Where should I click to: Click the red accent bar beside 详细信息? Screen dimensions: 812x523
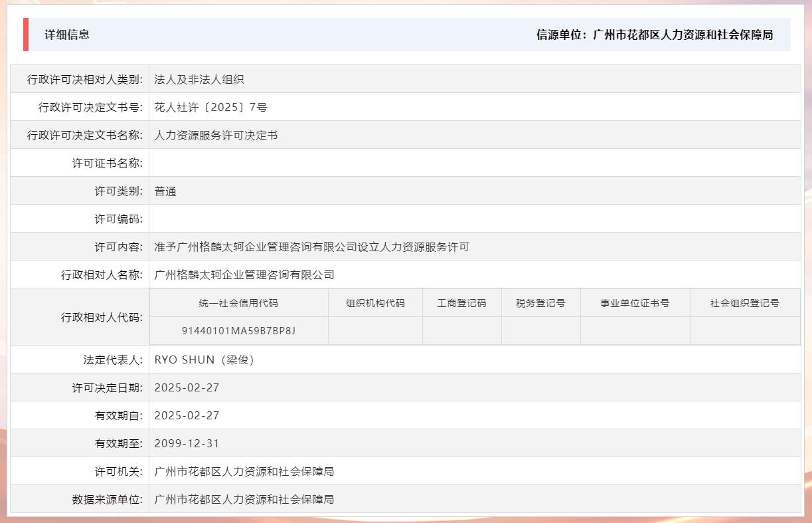pyautogui.click(x=27, y=35)
